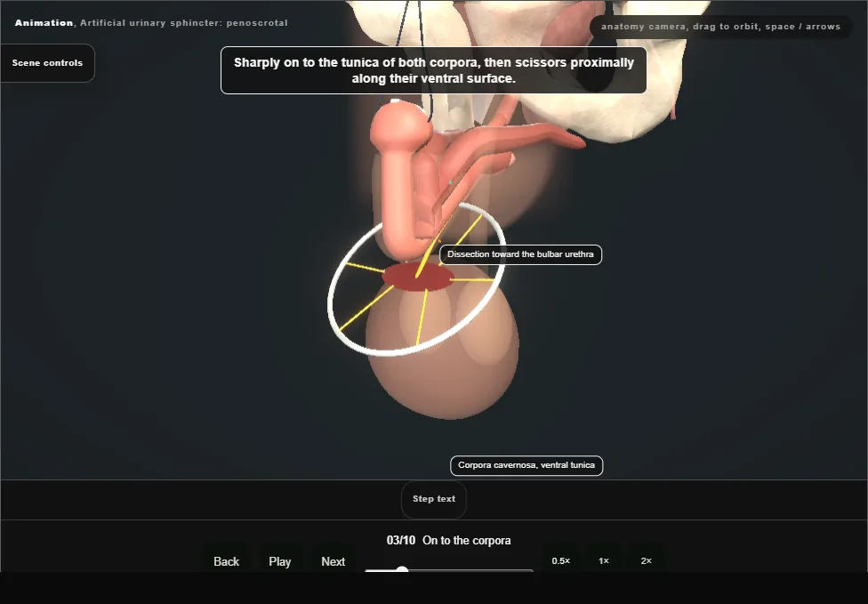The width and height of the screenshot is (868, 604).
Task: Open the Scene controls panel
Action: pos(48,63)
